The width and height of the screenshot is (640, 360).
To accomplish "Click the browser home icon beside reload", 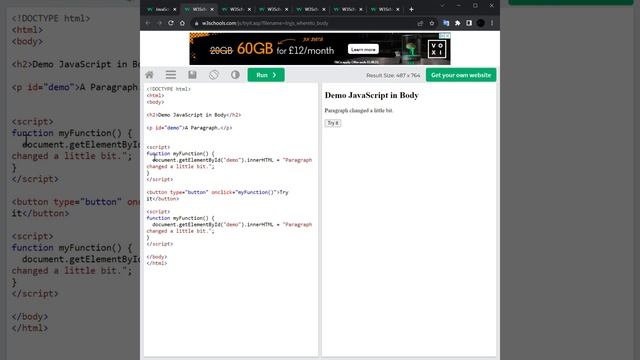I will point(182,23).
